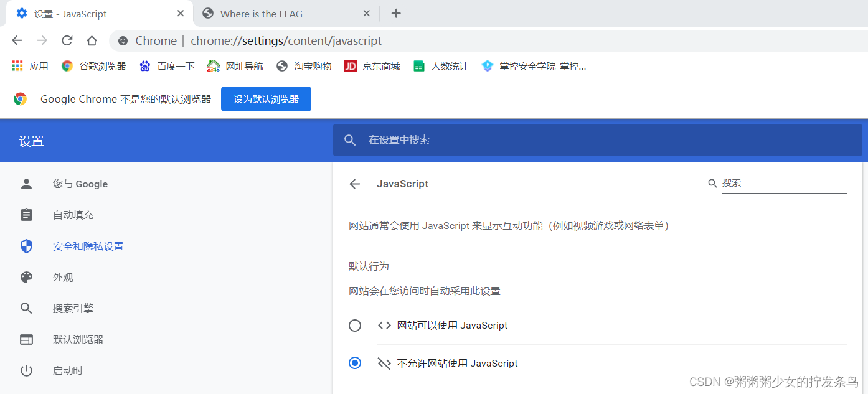Go to the browser home page

92,40
